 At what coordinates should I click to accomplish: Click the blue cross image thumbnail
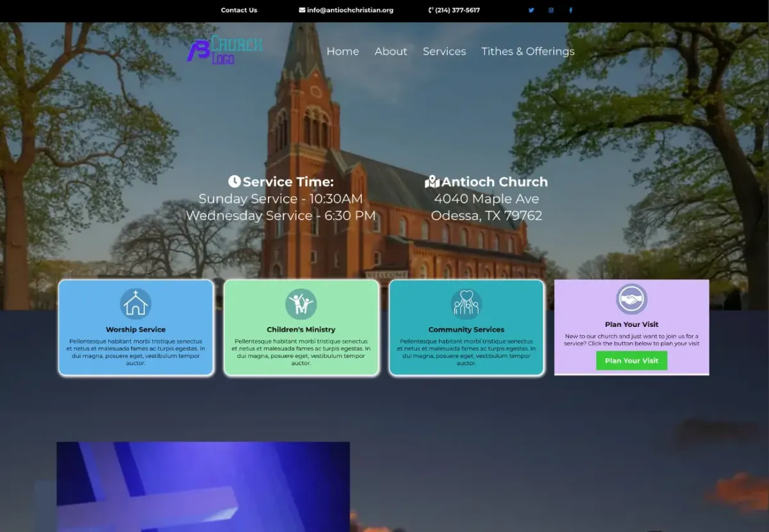203,486
